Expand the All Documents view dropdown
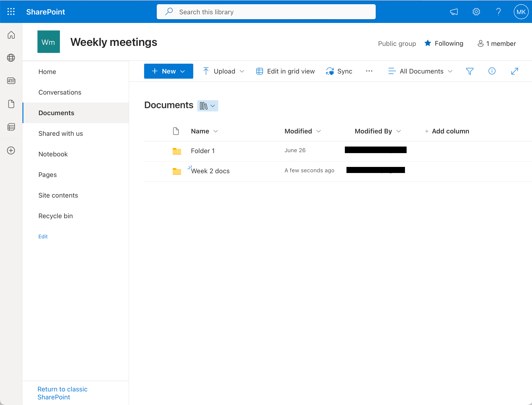Screen dimensions: 532x405 point(450,71)
